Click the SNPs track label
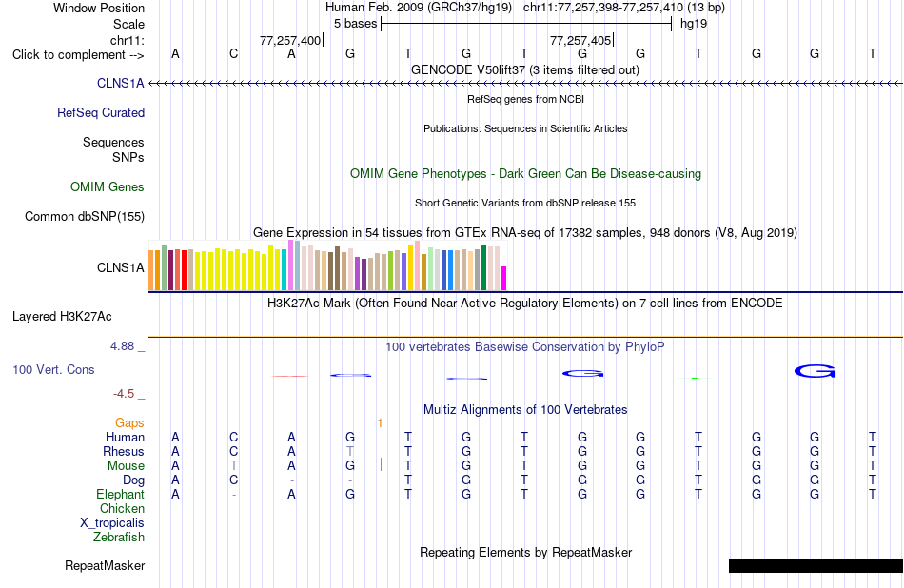The height and width of the screenshot is (588, 904). point(128,157)
